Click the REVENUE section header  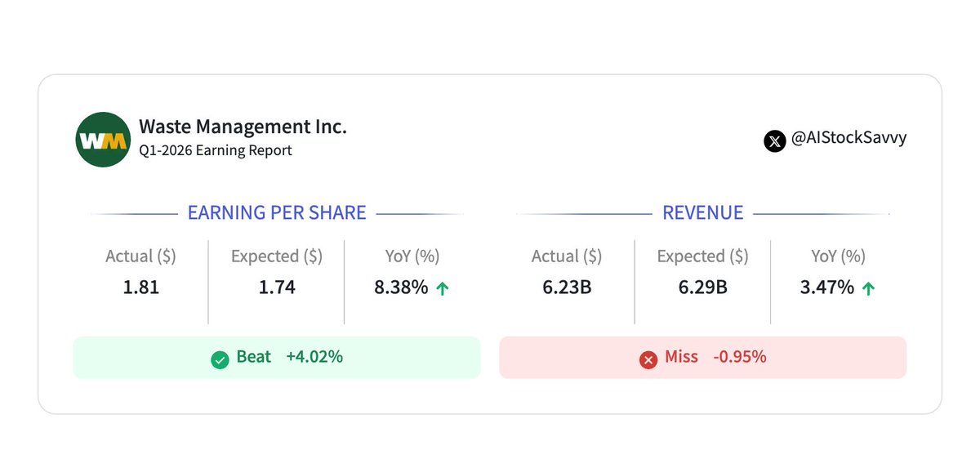coord(702,213)
